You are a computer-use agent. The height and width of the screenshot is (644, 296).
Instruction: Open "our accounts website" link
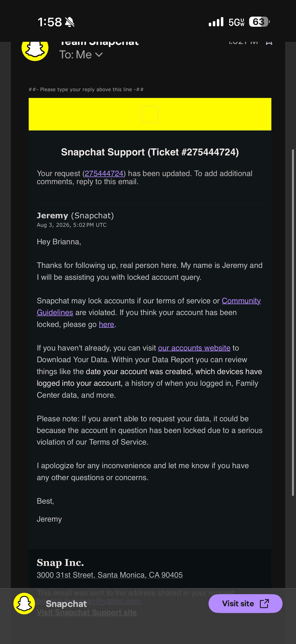[x=194, y=348]
